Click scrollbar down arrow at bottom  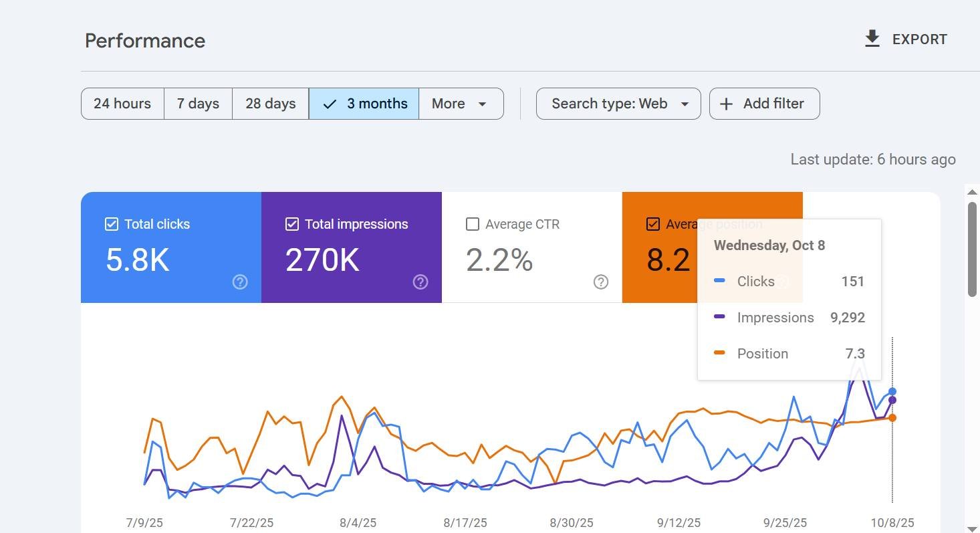point(972,528)
